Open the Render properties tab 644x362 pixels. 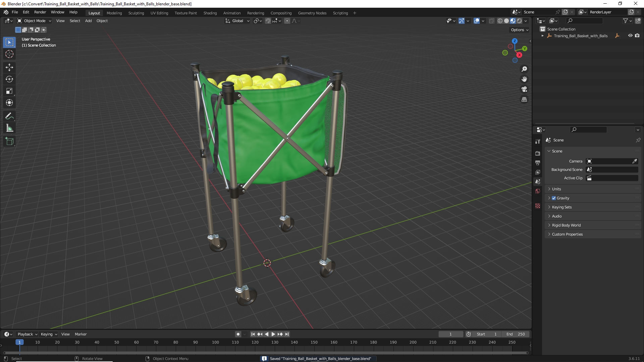pos(538,153)
